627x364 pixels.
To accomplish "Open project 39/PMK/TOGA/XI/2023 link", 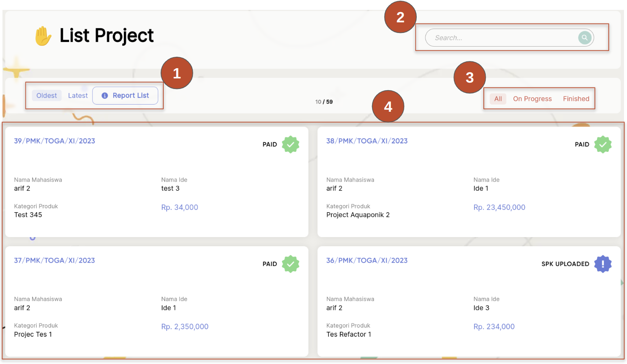I will coord(55,141).
